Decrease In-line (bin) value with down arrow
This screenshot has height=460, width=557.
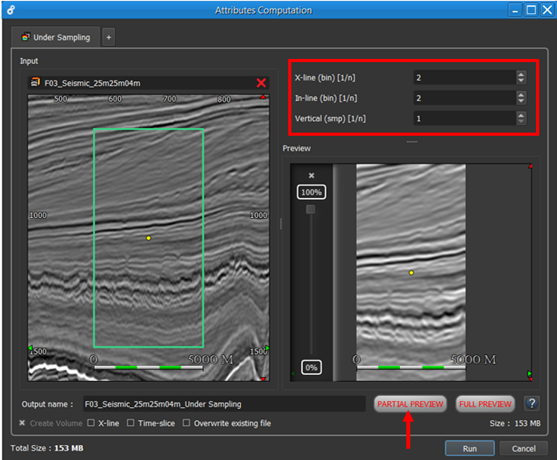tap(521, 101)
